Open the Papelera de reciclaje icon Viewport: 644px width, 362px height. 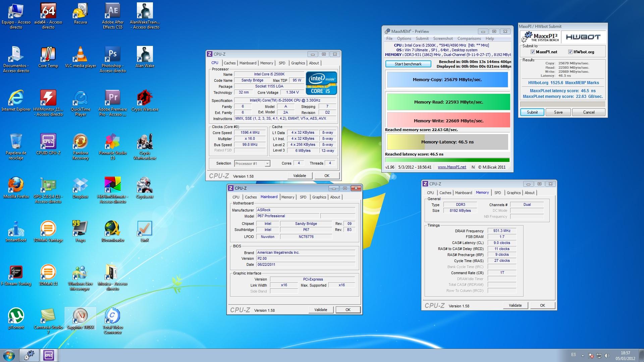click(x=16, y=146)
